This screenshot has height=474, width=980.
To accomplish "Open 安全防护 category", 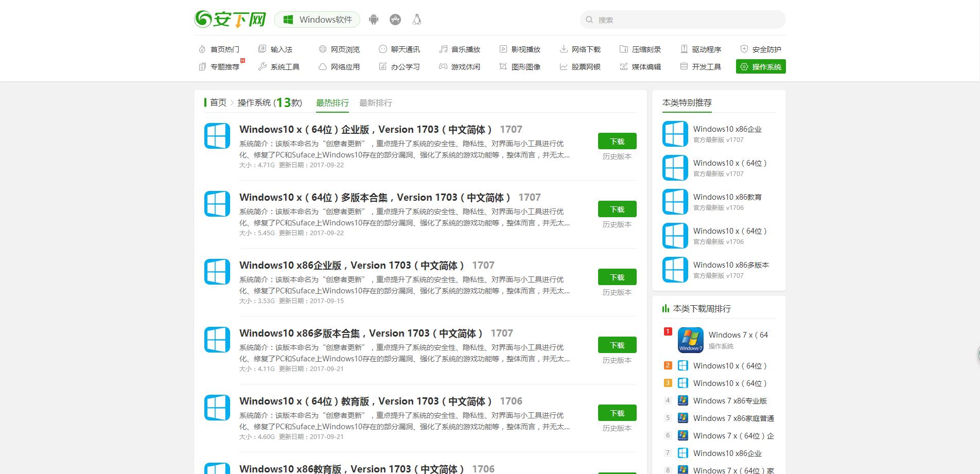I will pyautogui.click(x=761, y=49).
